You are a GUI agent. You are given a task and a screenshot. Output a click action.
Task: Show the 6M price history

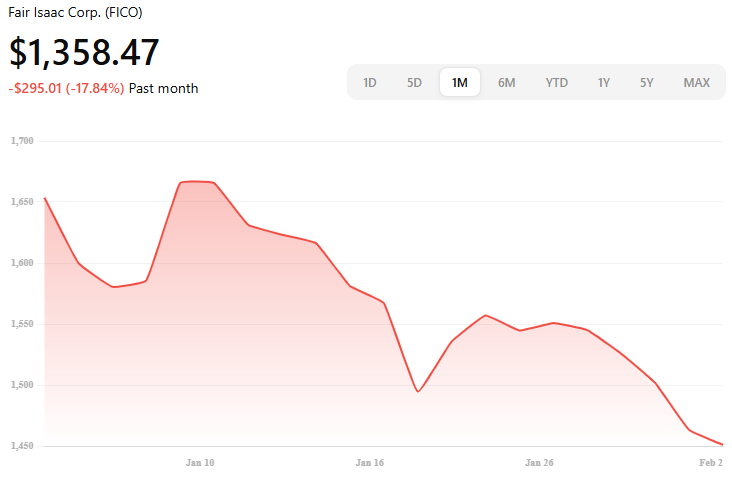[507, 83]
